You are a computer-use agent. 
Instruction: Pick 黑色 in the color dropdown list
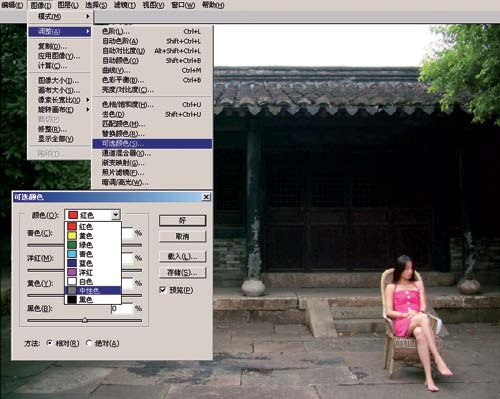point(93,300)
